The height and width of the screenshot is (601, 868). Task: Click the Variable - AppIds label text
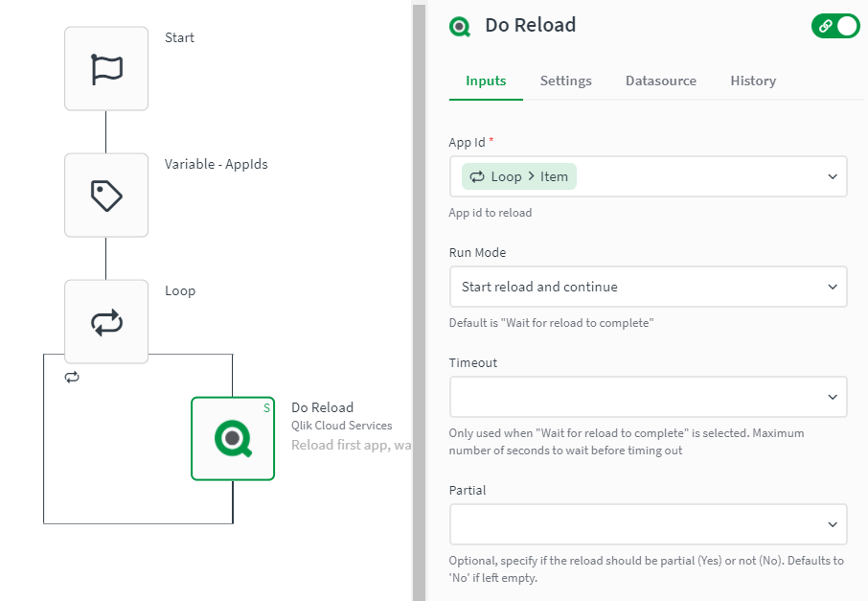[x=217, y=164]
